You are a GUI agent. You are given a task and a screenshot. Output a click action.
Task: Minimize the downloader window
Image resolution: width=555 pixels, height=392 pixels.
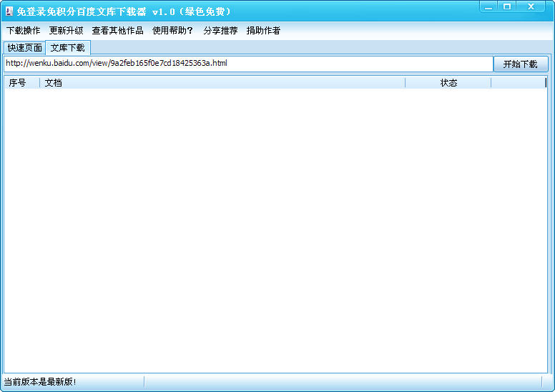coord(488,6)
